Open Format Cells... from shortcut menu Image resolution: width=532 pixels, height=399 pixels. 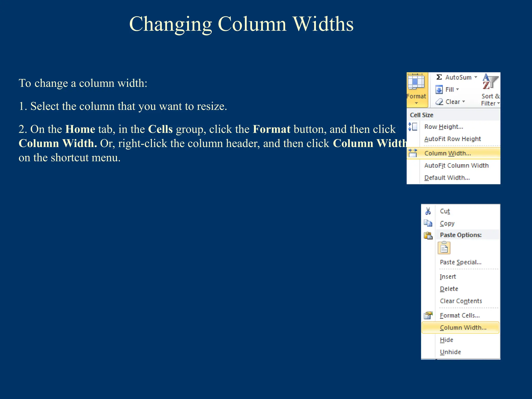pyautogui.click(x=461, y=315)
